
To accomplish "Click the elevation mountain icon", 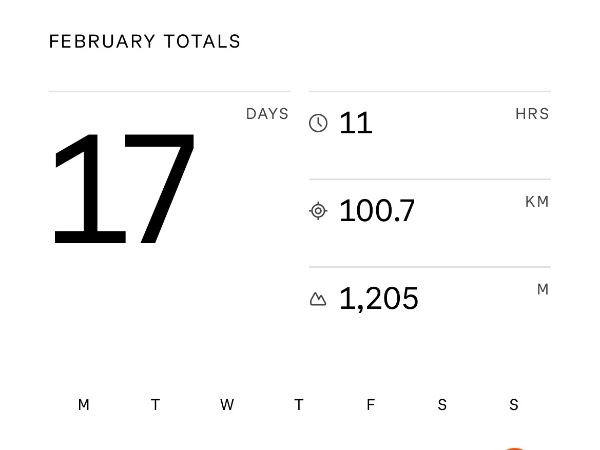I will point(318,299).
